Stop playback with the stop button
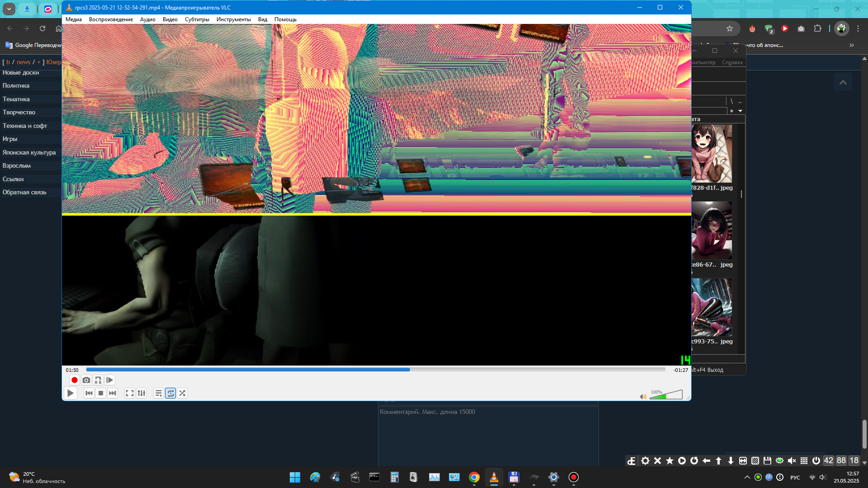 point(101,393)
